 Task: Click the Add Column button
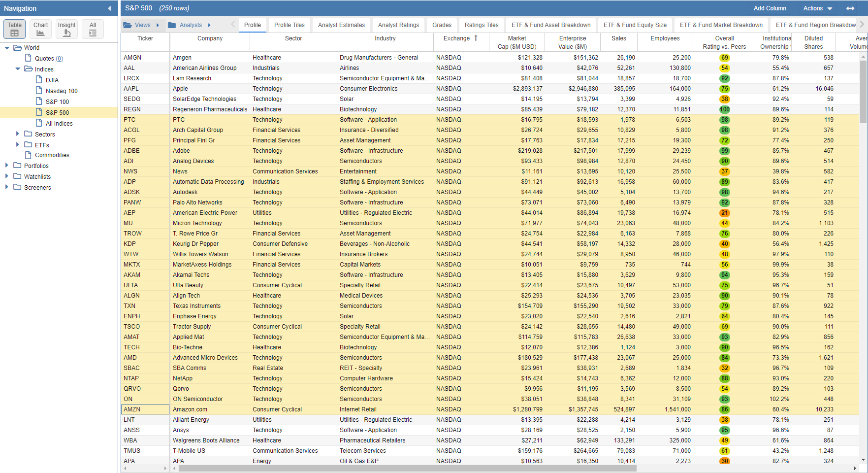tap(770, 8)
